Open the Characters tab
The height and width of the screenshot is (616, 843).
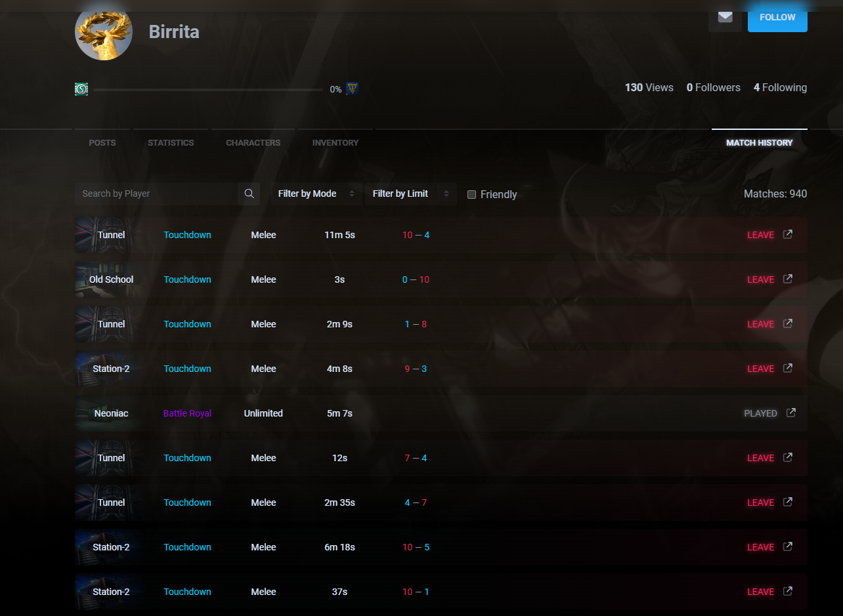[x=253, y=142]
